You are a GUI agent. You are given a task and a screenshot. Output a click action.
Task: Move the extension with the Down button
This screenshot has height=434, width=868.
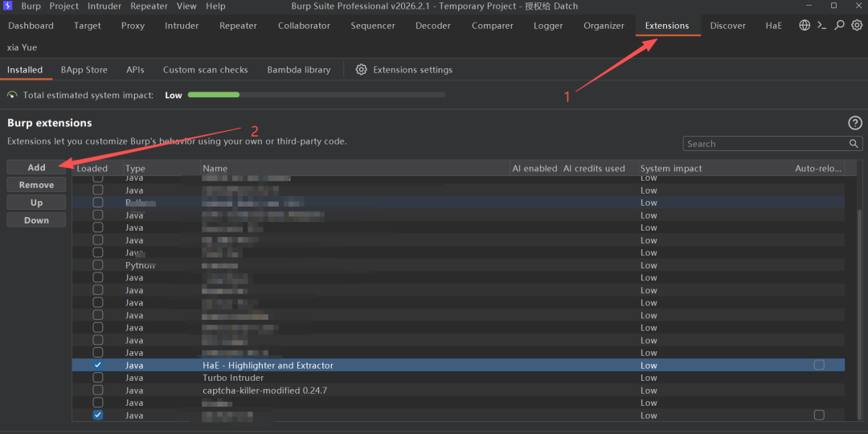(36, 220)
